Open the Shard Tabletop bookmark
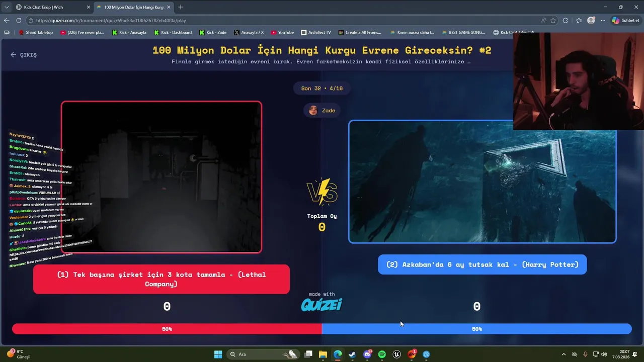This screenshot has width=644, height=362. (x=36, y=32)
